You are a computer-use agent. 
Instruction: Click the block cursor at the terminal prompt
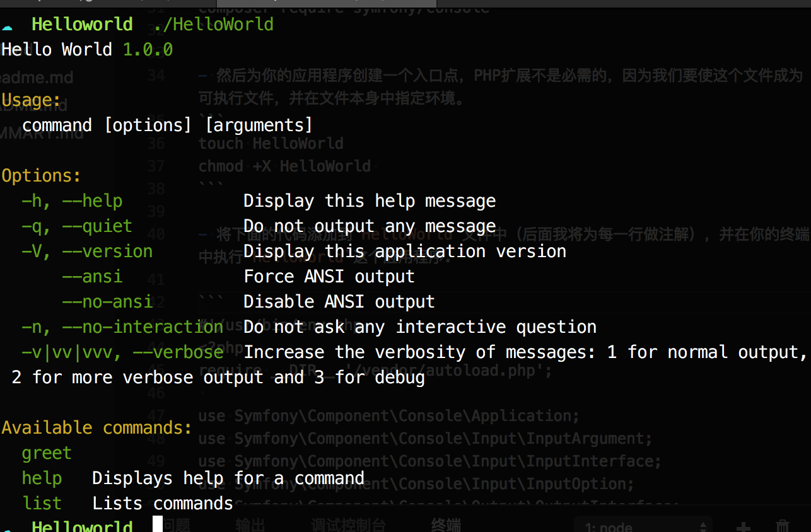pos(158,524)
